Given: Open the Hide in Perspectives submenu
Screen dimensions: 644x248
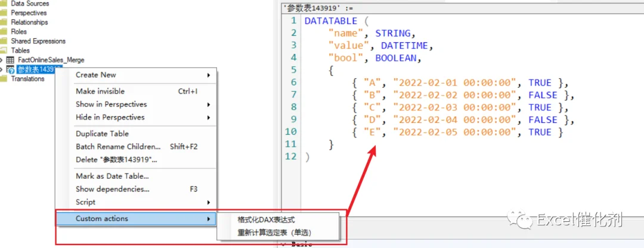Looking at the screenshot, I should [x=136, y=117].
